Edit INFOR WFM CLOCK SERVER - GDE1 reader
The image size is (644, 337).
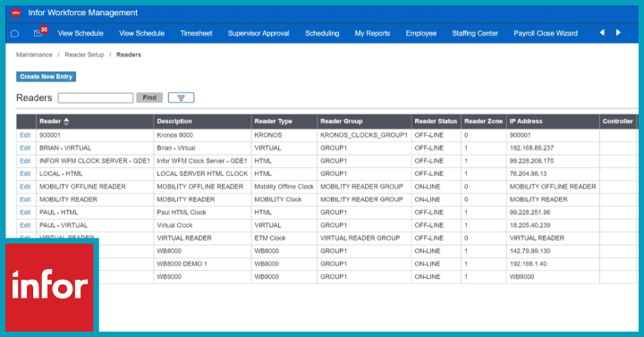(25, 161)
